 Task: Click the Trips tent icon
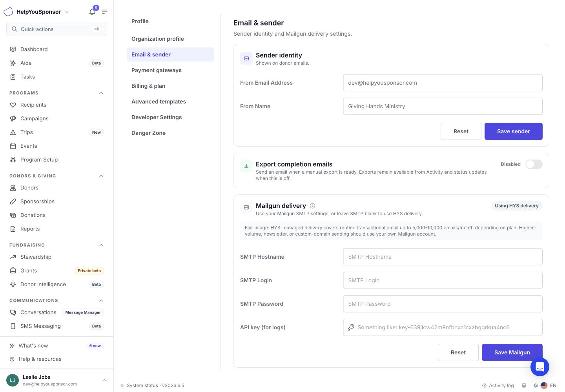tap(13, 132)
